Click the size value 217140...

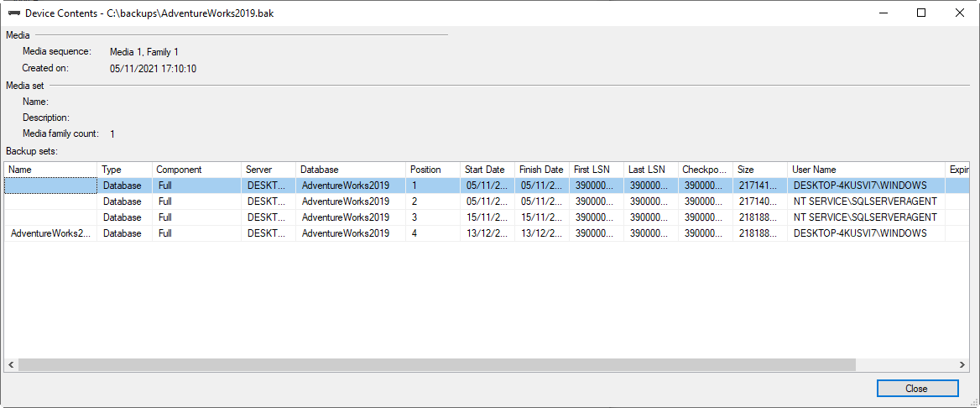761,201
